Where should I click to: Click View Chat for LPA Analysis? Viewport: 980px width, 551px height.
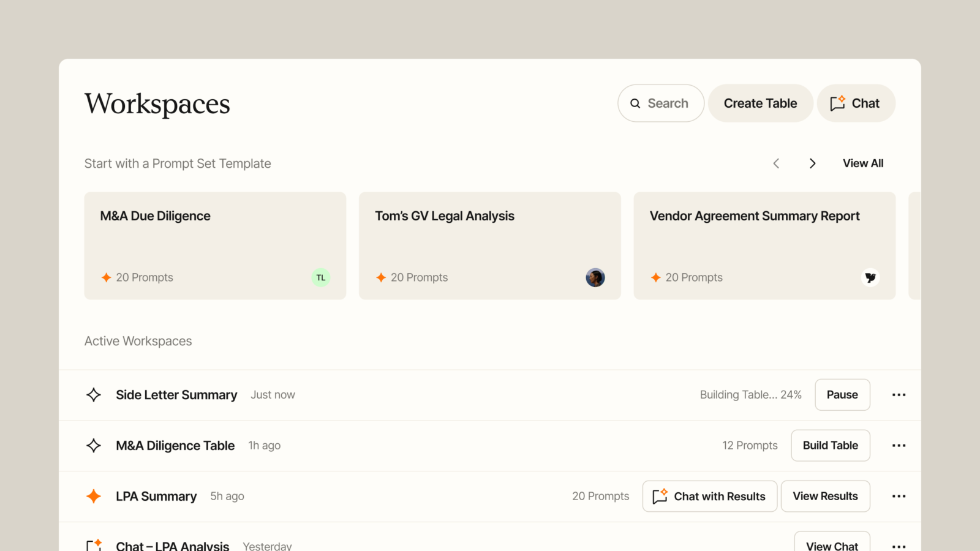pyautogui.click(x=832, y=542)
